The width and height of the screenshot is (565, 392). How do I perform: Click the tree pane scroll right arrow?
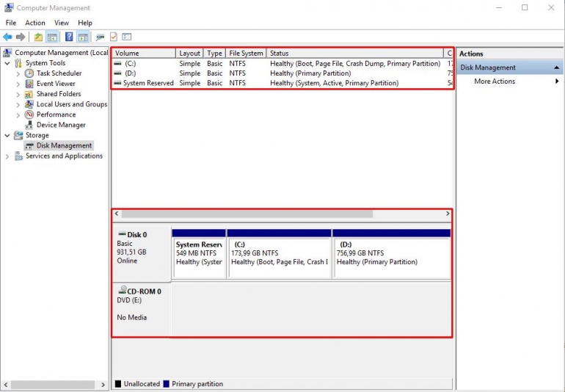103,385
